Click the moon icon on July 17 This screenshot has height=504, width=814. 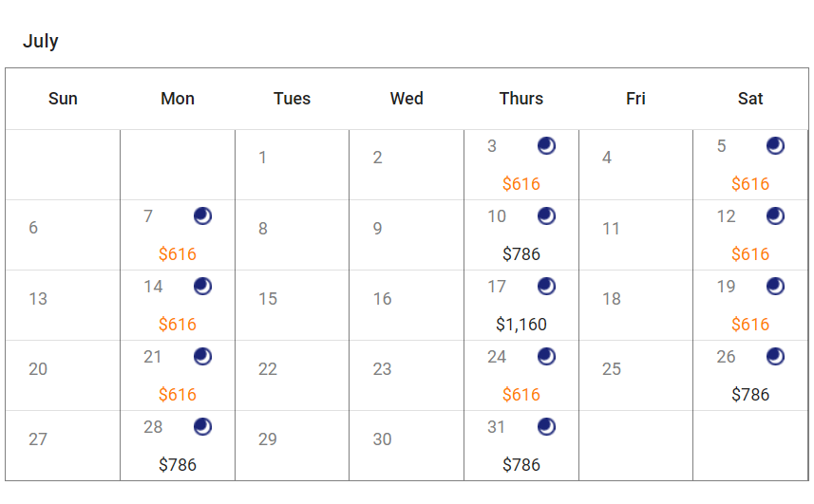546,287
